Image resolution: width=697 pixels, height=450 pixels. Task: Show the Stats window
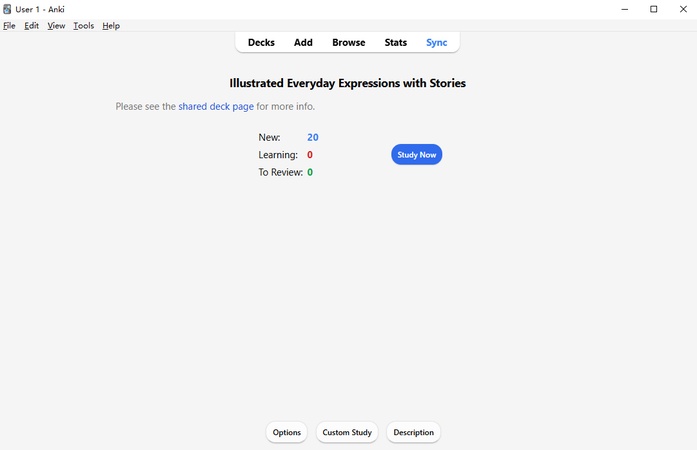pyautogui.click(x=396, y=43)
